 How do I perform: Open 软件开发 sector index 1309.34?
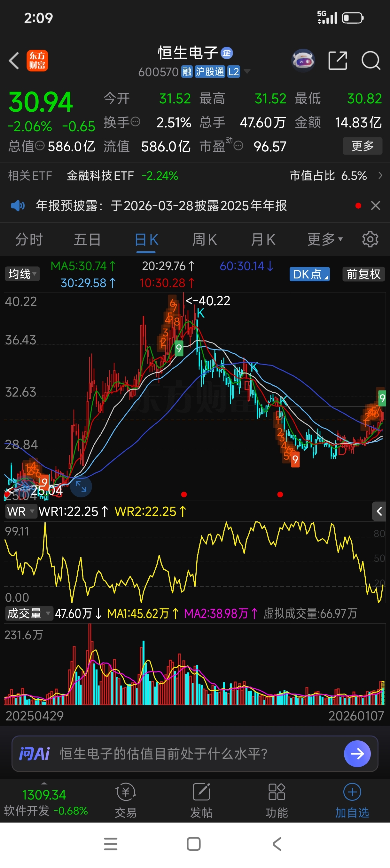tap(45, 802)
